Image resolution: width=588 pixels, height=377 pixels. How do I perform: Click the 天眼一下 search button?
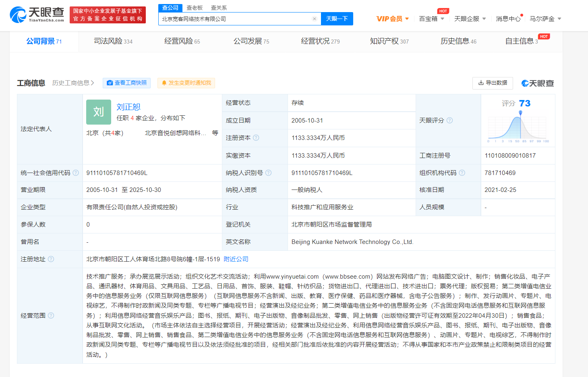337,19
